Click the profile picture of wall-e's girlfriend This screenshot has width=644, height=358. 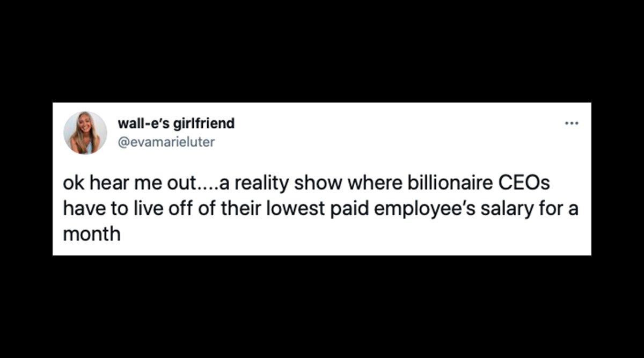coord(87,133)
